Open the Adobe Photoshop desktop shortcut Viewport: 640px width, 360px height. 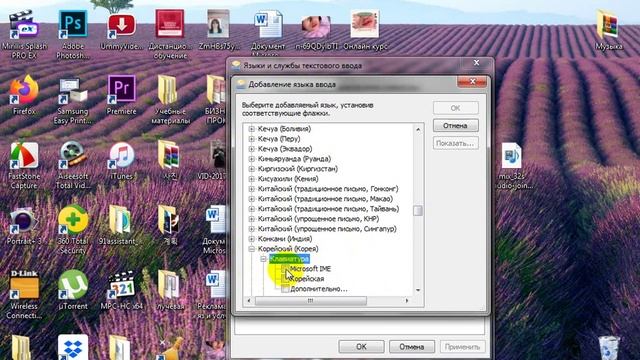pyautogui.click(x=73, y=24)
